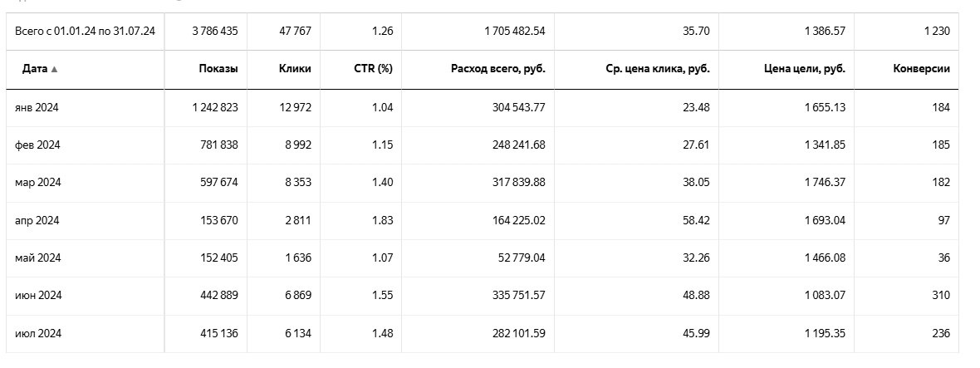Click January impressions value 1 242 823
The width and height of the screenshot is (980, 368).
pos(213,107)
